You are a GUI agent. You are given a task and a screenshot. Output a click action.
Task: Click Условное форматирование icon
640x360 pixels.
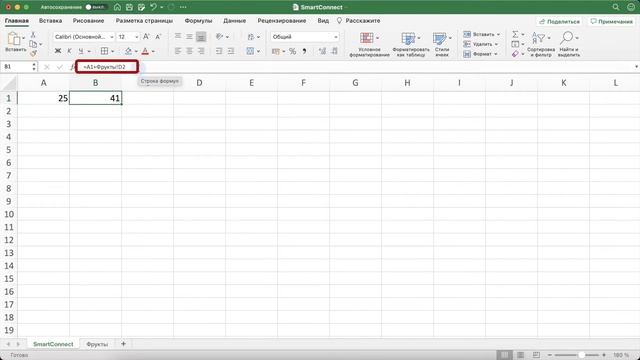pos(367,38)
